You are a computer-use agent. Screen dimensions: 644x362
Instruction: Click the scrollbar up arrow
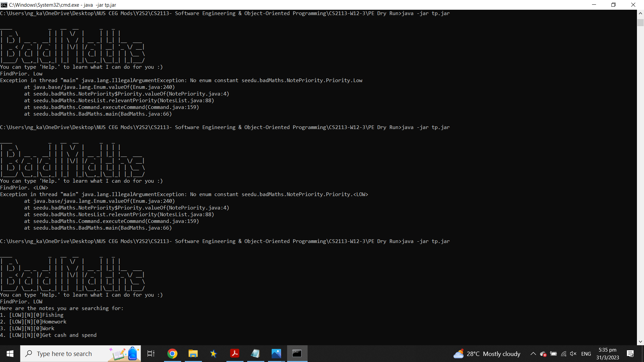640,13
